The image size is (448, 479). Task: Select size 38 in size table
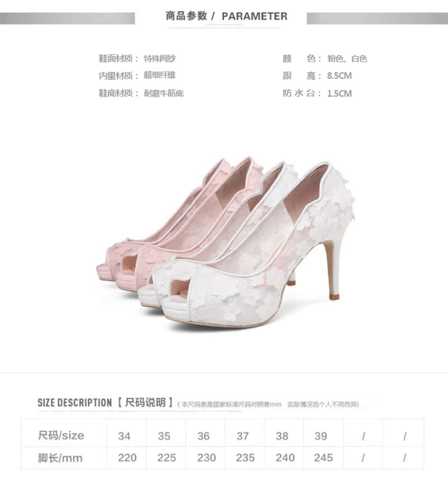coord(282,436)
